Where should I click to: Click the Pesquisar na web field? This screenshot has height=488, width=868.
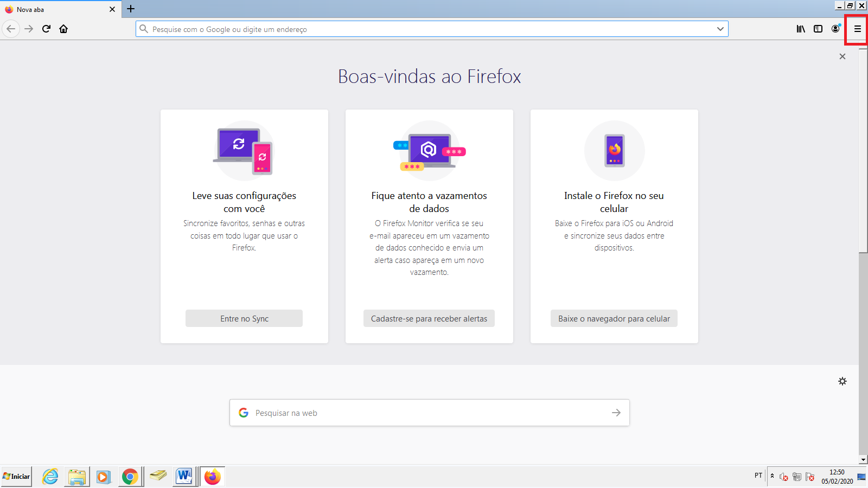click(430, 413)
